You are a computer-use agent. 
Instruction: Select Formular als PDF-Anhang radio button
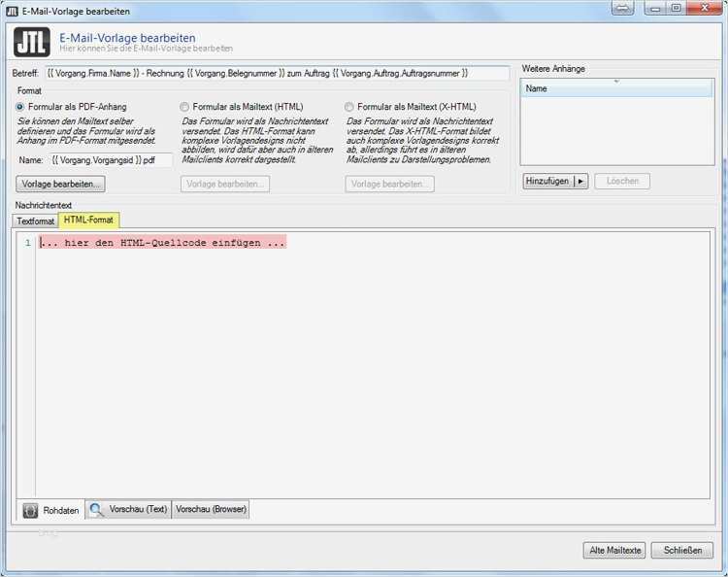pos(20,107)
